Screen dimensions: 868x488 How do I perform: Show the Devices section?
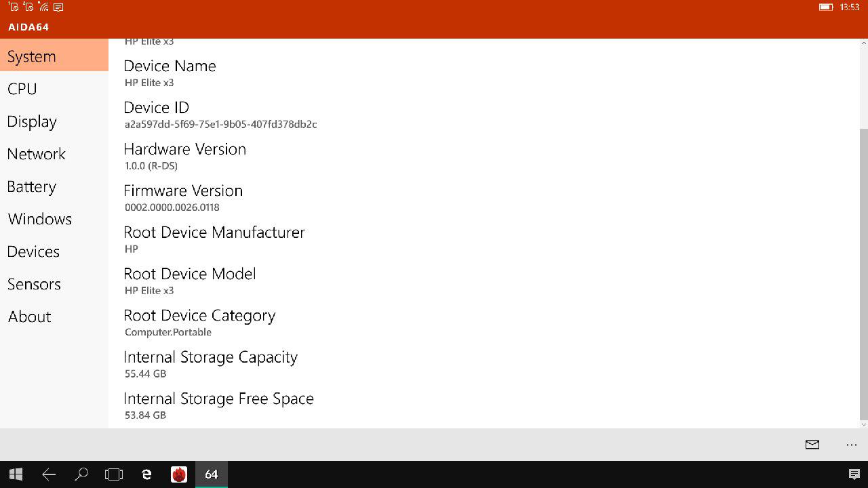coord(54,251)
